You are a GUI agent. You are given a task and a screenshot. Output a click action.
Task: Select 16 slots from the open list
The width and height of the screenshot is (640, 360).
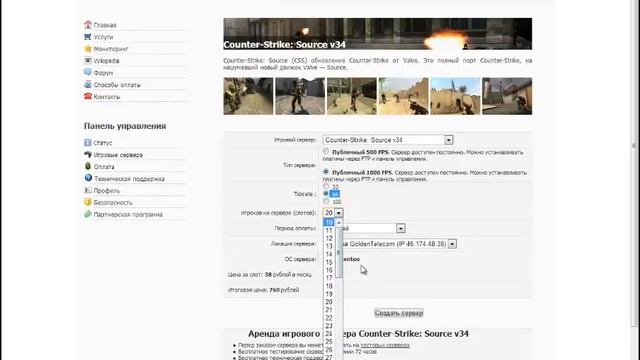click(x=329, y=270)
